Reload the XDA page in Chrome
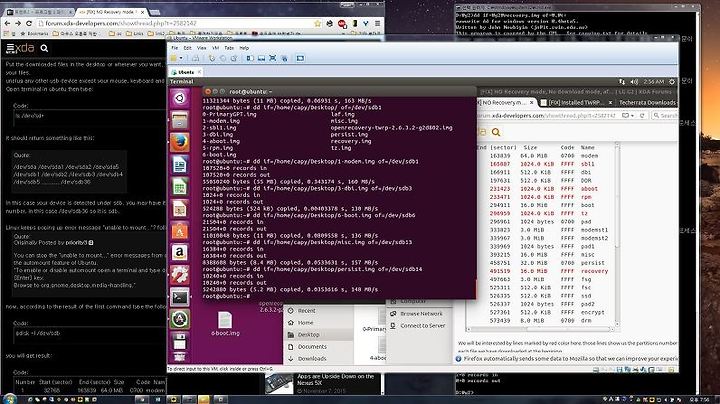The height and width of the screenshot is (404, 720). click(29, 23)
